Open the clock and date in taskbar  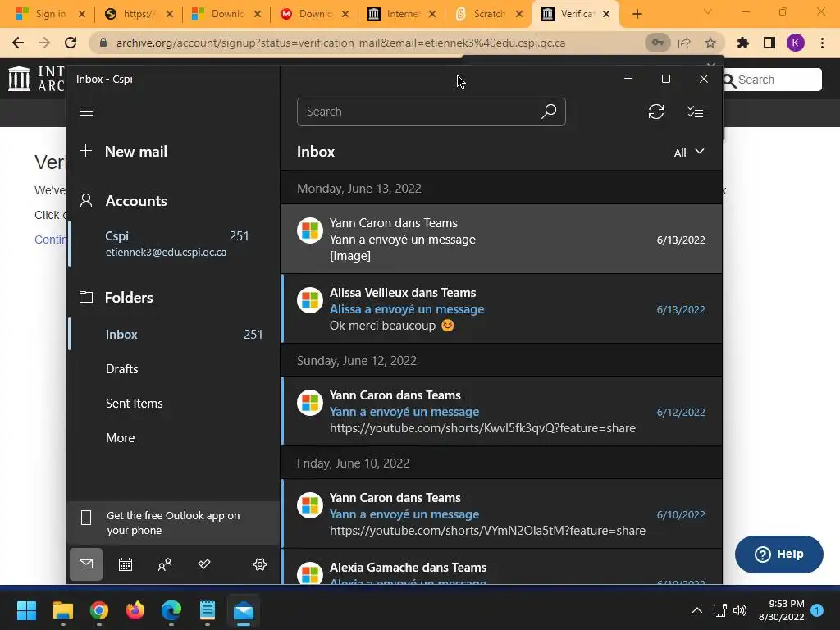pos(781,610)
